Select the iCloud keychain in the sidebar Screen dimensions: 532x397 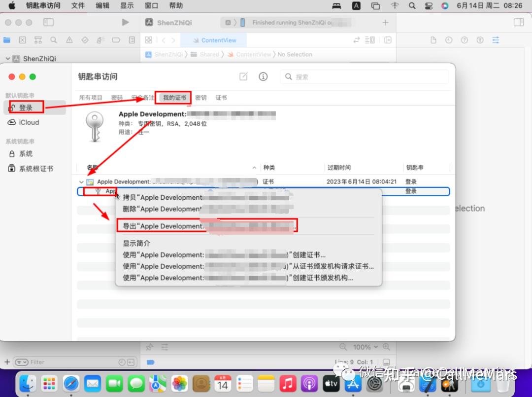[x=24, y=122]
